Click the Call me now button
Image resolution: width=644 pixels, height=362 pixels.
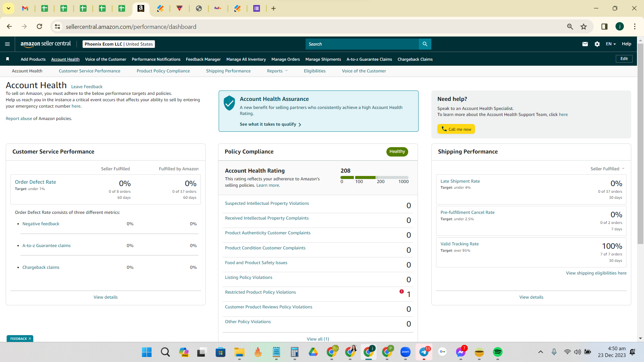click(456, 129)
